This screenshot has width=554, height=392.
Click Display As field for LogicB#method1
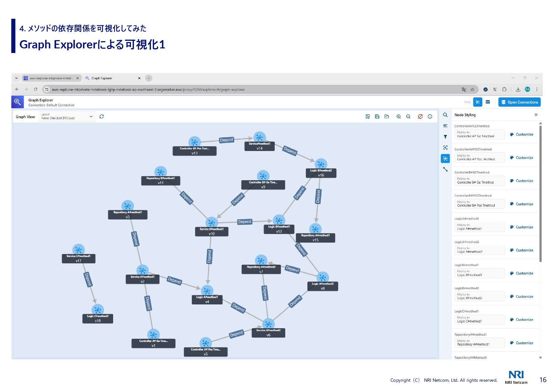point(480,273)
